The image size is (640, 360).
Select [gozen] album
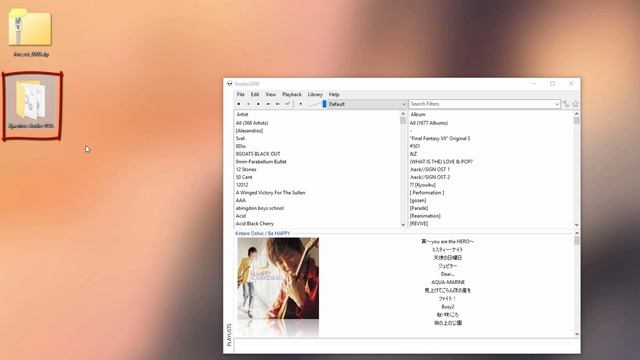pyautogui.click(x=418, y=200)
